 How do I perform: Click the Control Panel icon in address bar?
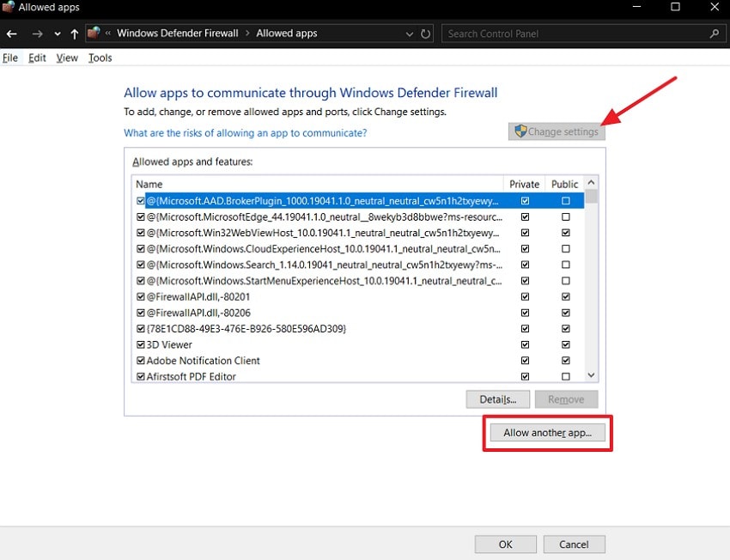click(94, 33)
